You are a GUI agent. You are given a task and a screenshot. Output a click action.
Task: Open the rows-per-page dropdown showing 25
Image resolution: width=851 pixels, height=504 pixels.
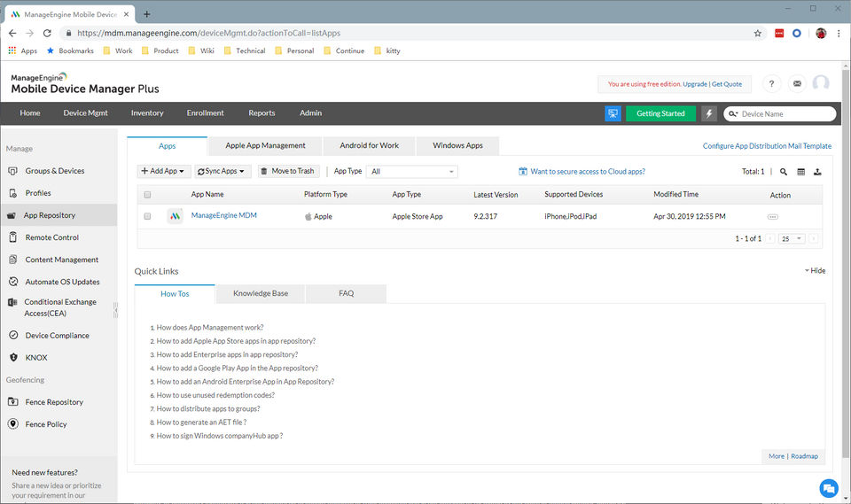pos(792,238)
